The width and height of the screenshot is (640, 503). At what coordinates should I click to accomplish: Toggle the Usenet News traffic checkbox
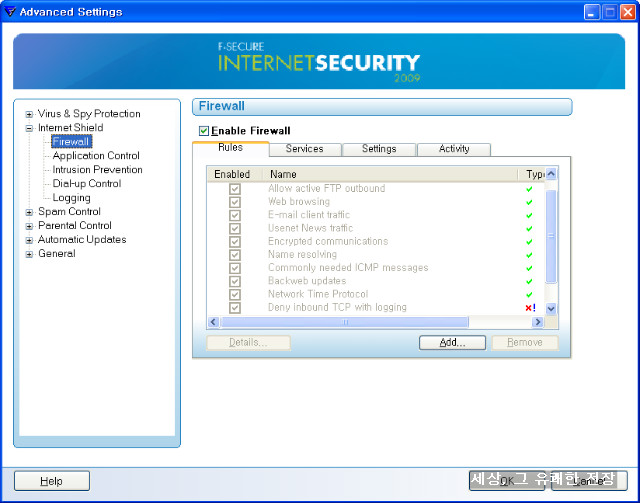(235, 229)
